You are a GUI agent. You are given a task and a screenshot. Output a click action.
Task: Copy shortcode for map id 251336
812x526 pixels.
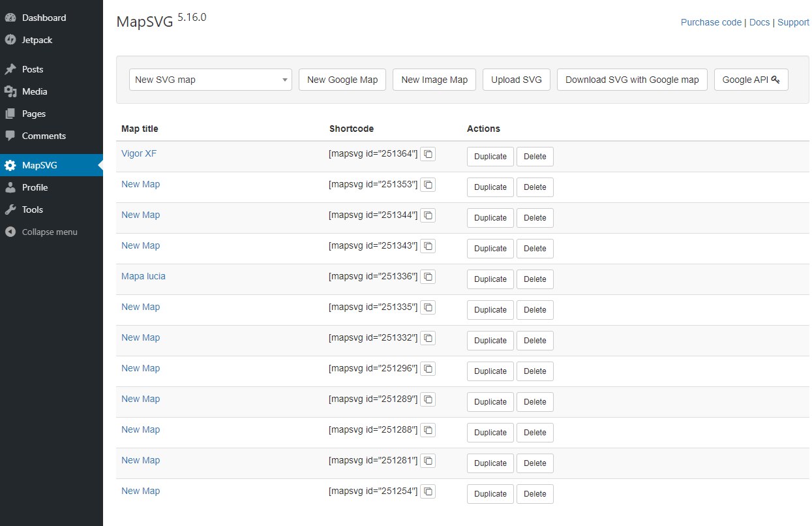(x=428, y=277)
